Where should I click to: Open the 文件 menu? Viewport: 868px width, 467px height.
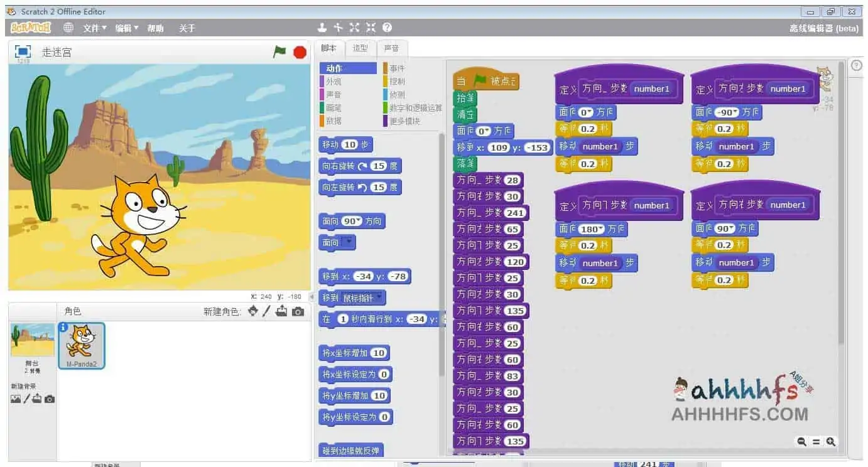pos(95,28)
